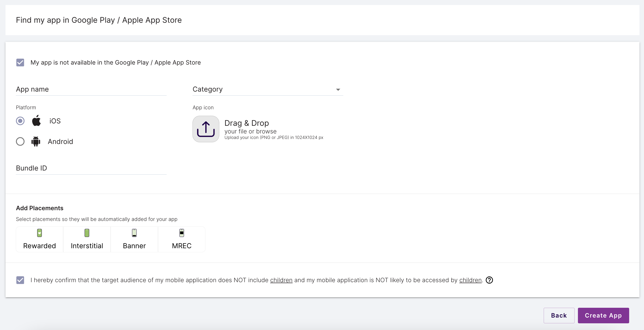644x330 pixels.
Task: Click the Banner placement phone icon
Action: click(x=134, y=233)
